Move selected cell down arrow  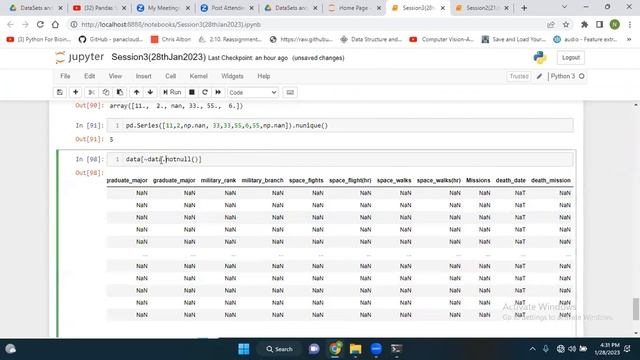point(150,92)
